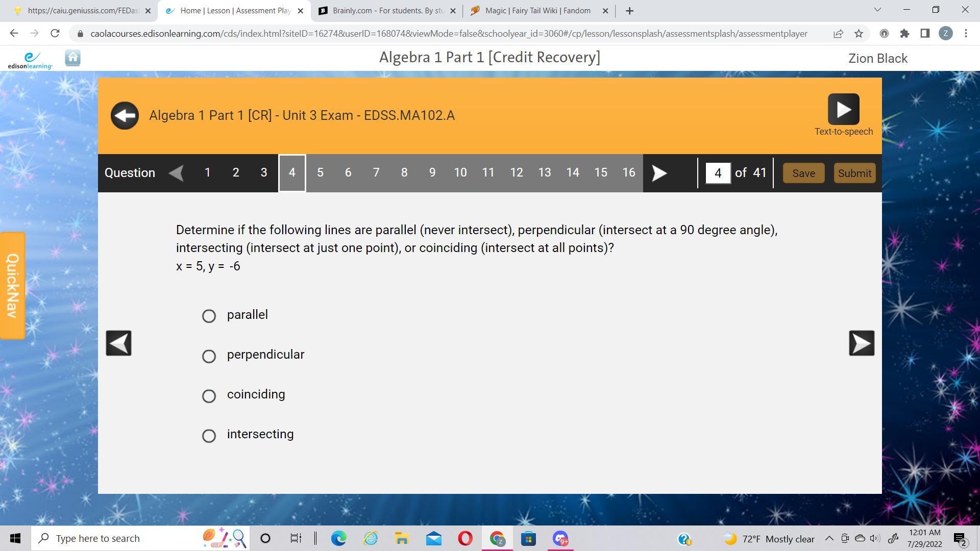
Task: Open the tab search dropdown chevron
Action: point(877,10)
